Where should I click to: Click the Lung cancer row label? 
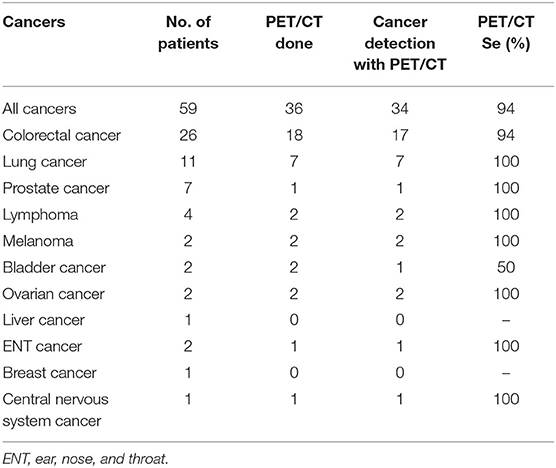[45, 162]
